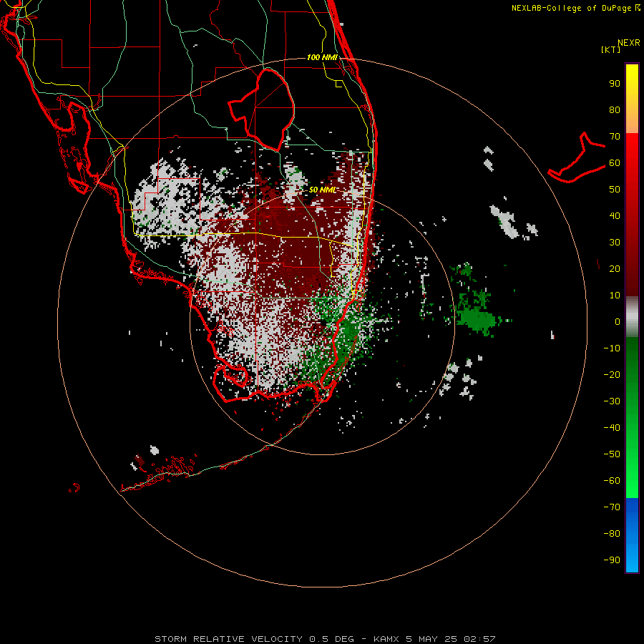The image size is (644, 644).
Task: Click the -30 value on the velocity scale
Action: pyautogui.click(x=612, y=401)
